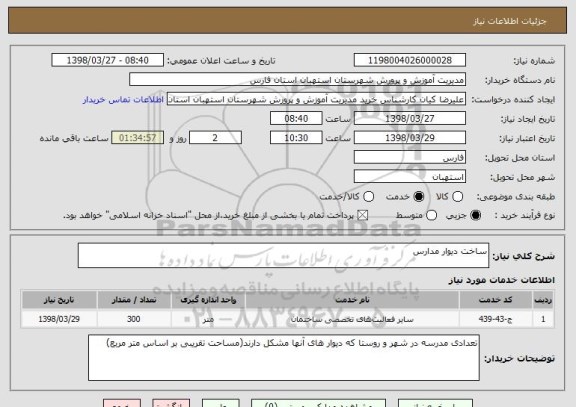
Task: Click row number 1 cell
Action: click(543, 319)
